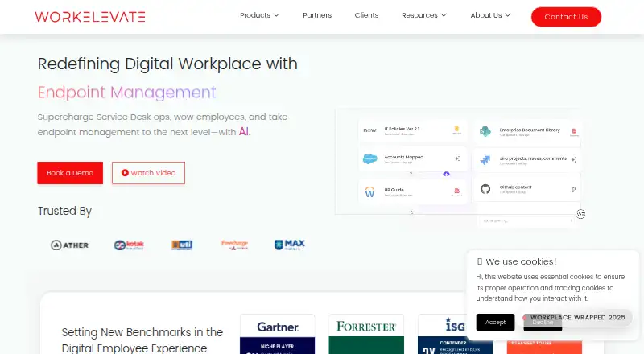Click the Workday W icon

click(x=369, y=191)
